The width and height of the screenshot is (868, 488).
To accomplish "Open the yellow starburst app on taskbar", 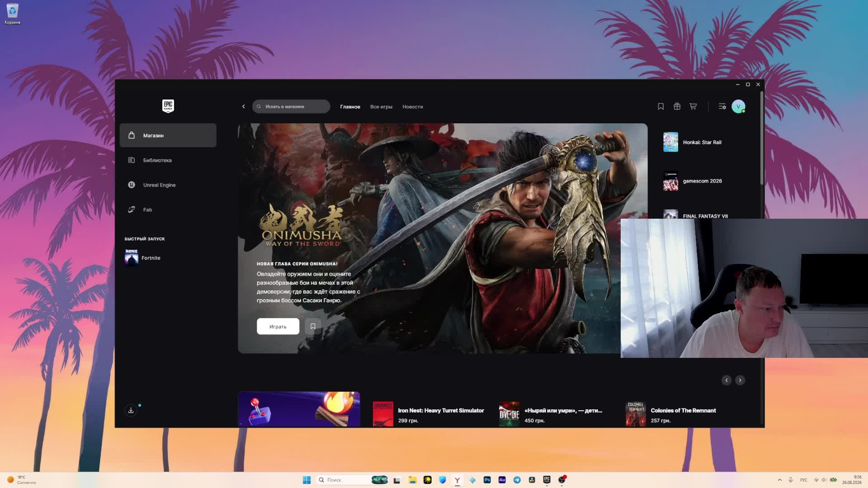I will coord(427,480).
